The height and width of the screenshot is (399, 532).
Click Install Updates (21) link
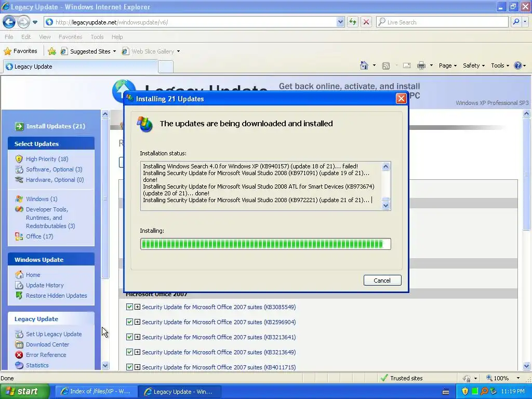click(x=56, y=126)
